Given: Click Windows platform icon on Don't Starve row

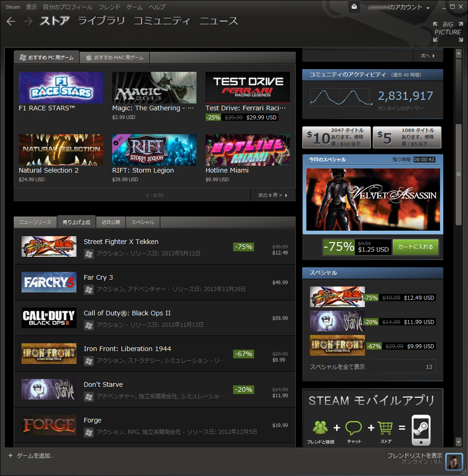Looking at the screenshot, I should point(89,397).
